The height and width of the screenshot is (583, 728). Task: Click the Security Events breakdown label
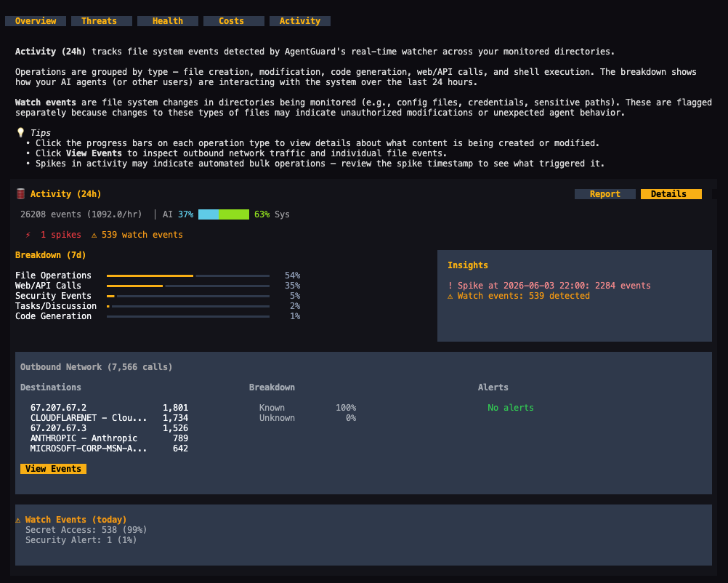(53, 296)
